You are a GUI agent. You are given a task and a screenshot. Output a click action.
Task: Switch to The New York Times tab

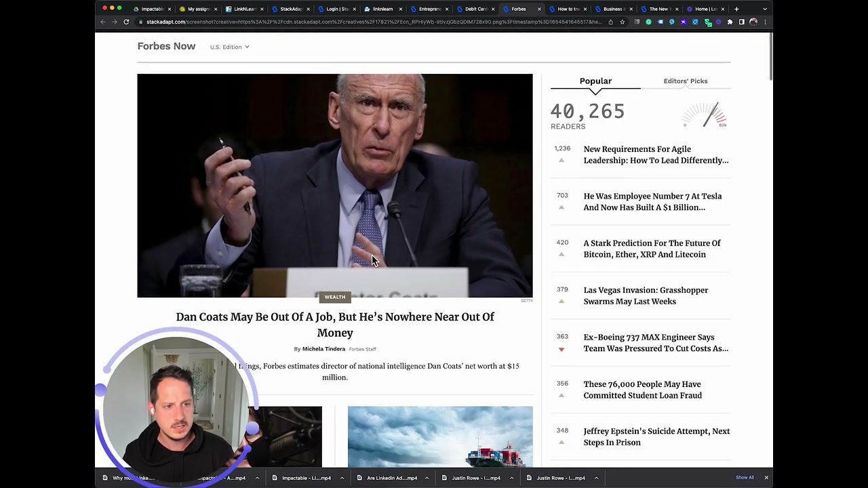659,9
